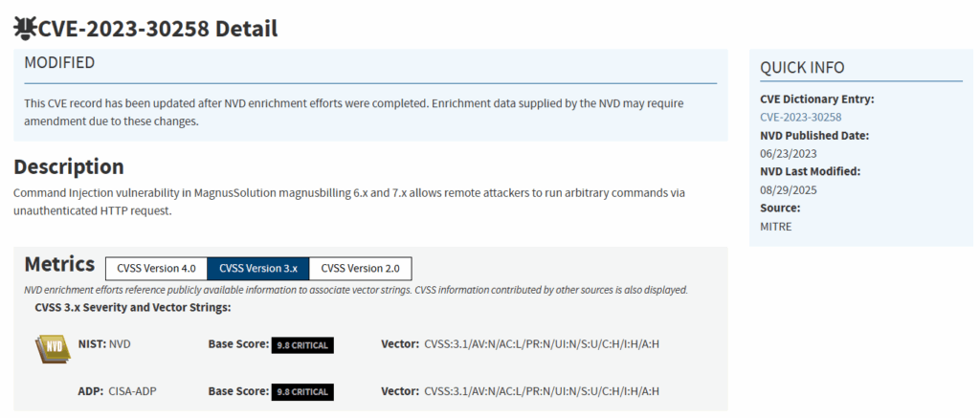Click the NIST NVD vector string
The image size is (980, 418).
(x=542, y=343)
